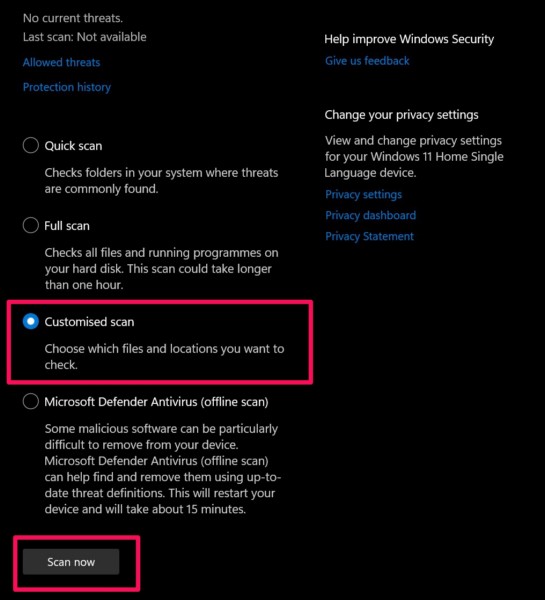Screen dimensions: 545x600
Task: Click the 'Full scan' label text
Action: coord(67,226)
